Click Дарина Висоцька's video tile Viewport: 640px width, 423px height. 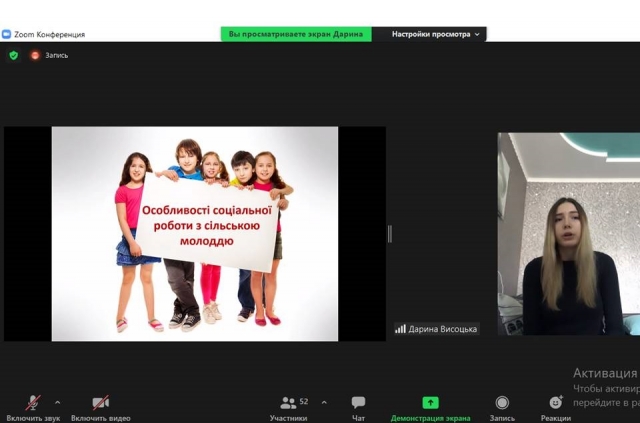coord(569,234)
